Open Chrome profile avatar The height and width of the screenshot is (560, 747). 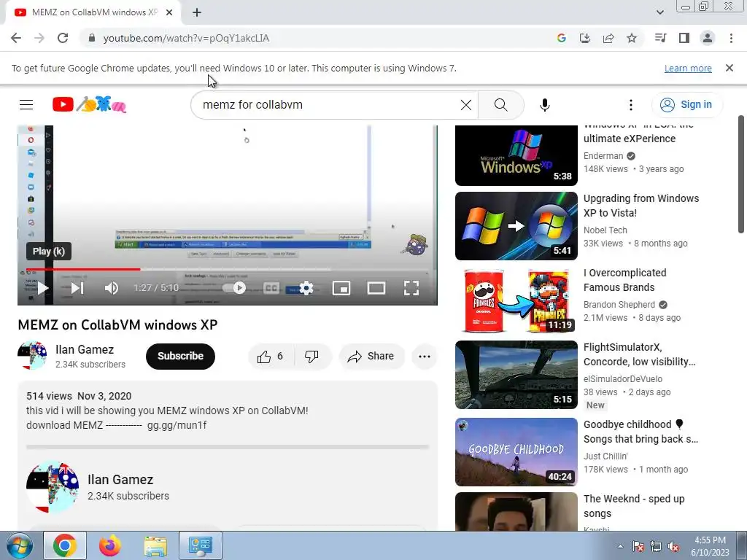click(x=708, y=38)
